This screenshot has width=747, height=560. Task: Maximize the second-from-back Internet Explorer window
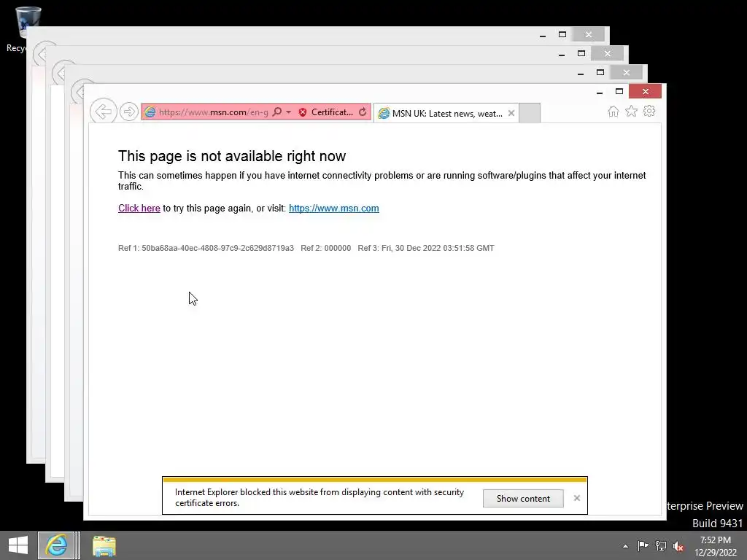coord(581,53)
